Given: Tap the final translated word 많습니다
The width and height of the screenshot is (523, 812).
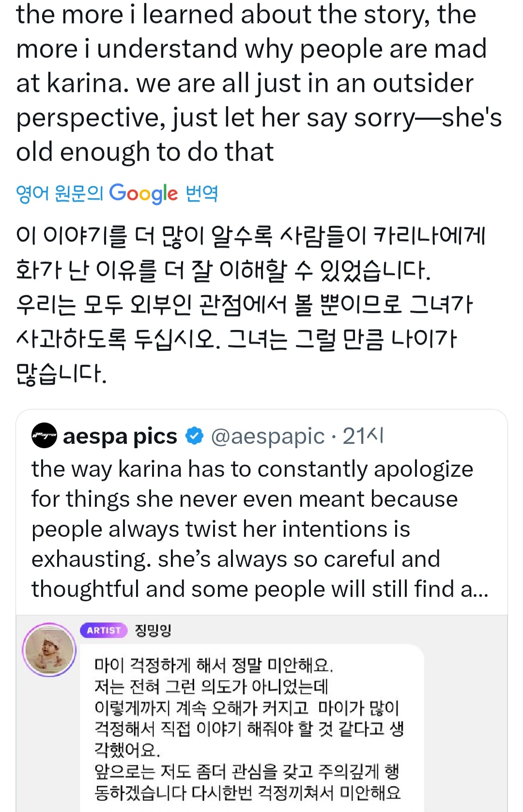Looking at the screenshot, I should point(62,374).
